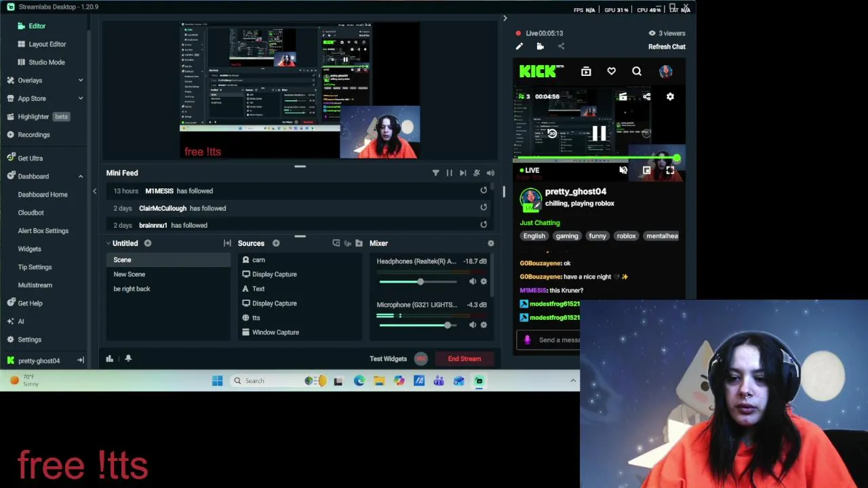Click share icon below Live timer
868x488 pixels.
561,47
